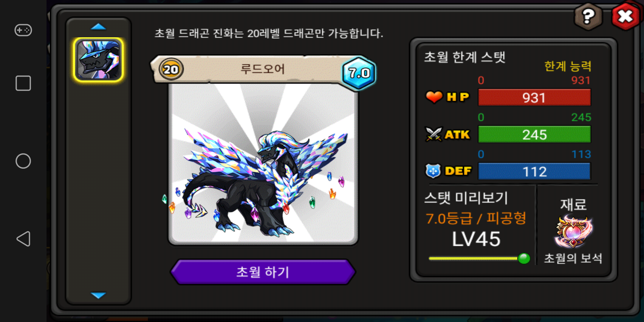Open the question mark help icon
Viewport: 644px width, 322px height.
pos(588,17)
